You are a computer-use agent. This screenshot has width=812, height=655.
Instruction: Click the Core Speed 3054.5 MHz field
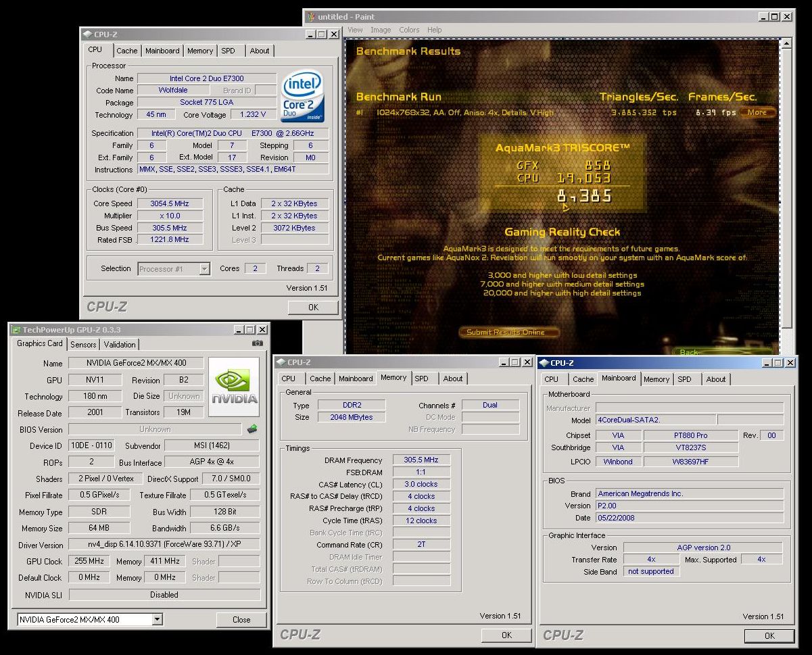170,203
